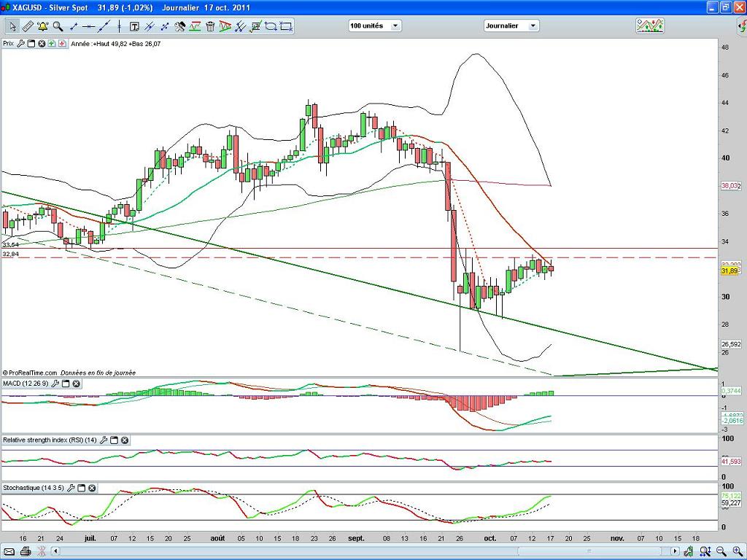Open Prix panel wrench settings
The height and width of the screenshot is (560, 747).
click(x=20, y=44)
